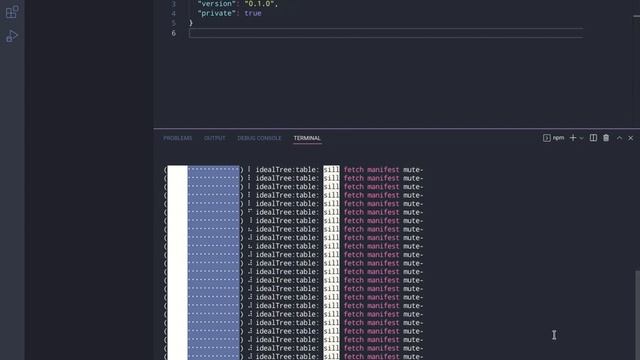Click the first "fetch manifest" terminal line
Image resolution: width=640 pixels, height=360 pixels.
click(371, 170)
